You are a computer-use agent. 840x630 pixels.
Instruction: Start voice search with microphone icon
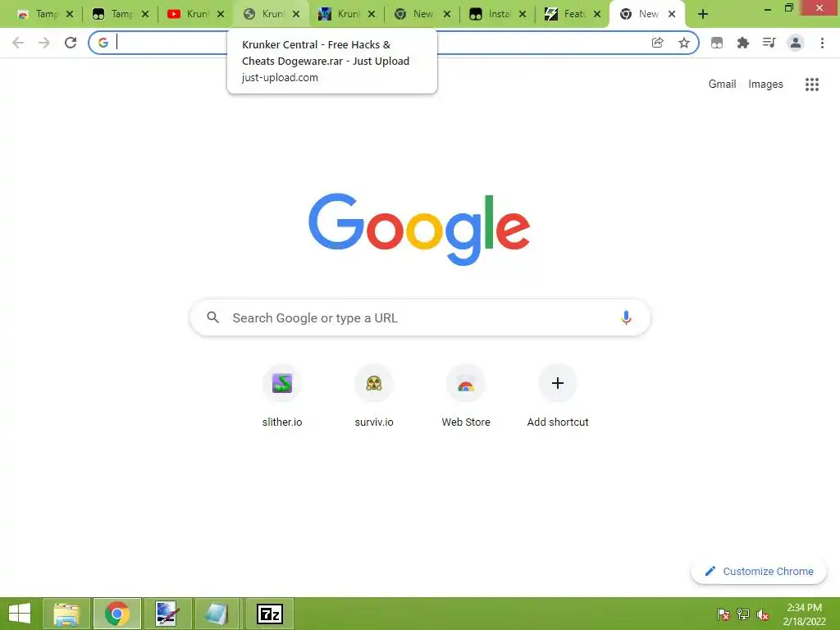click(626, 317)
